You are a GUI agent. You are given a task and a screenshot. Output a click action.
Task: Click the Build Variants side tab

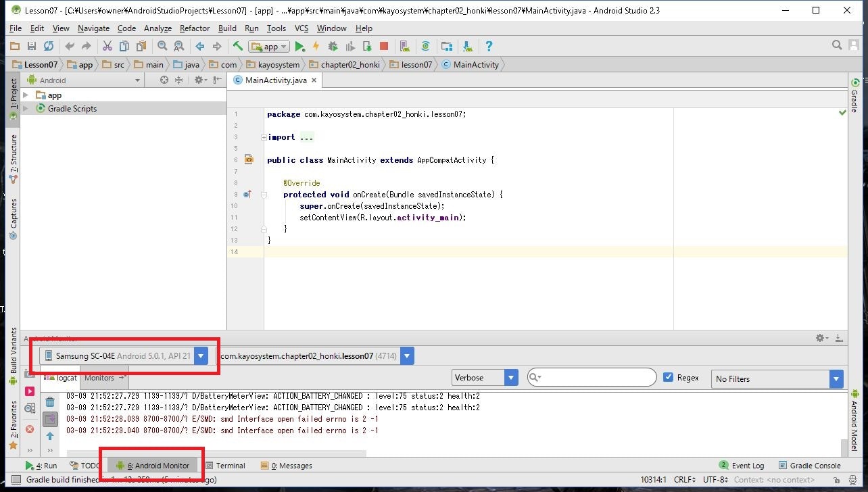point(12,356)
